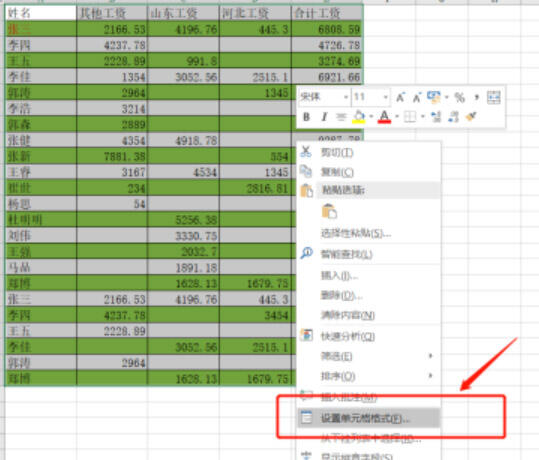Viewport: 539px width, 460px height.
Task: Click the name cell 杜明明
Action: point(41,219)
